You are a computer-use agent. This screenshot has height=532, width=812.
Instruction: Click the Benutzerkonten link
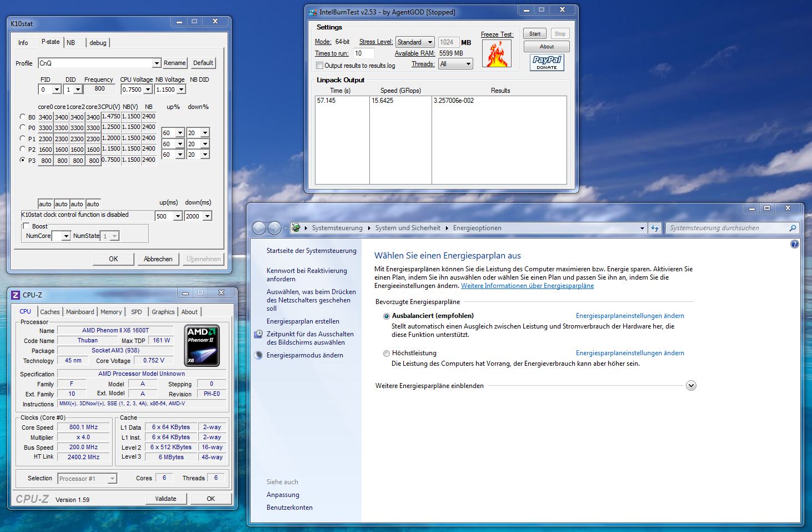289,508
